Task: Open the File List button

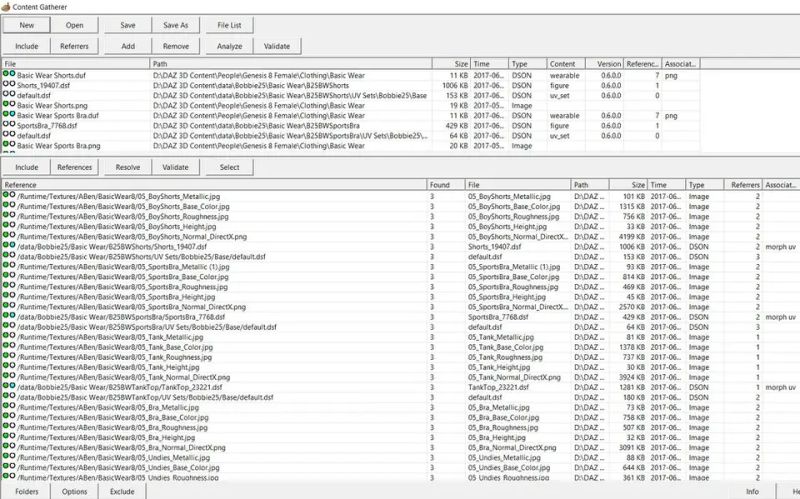Action: 230,25
